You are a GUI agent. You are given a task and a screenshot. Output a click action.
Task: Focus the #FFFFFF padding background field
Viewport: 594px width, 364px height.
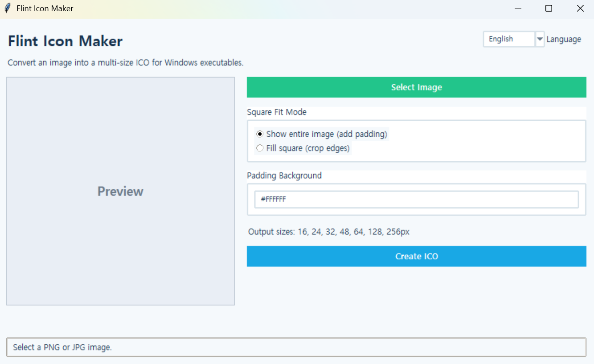416,200
